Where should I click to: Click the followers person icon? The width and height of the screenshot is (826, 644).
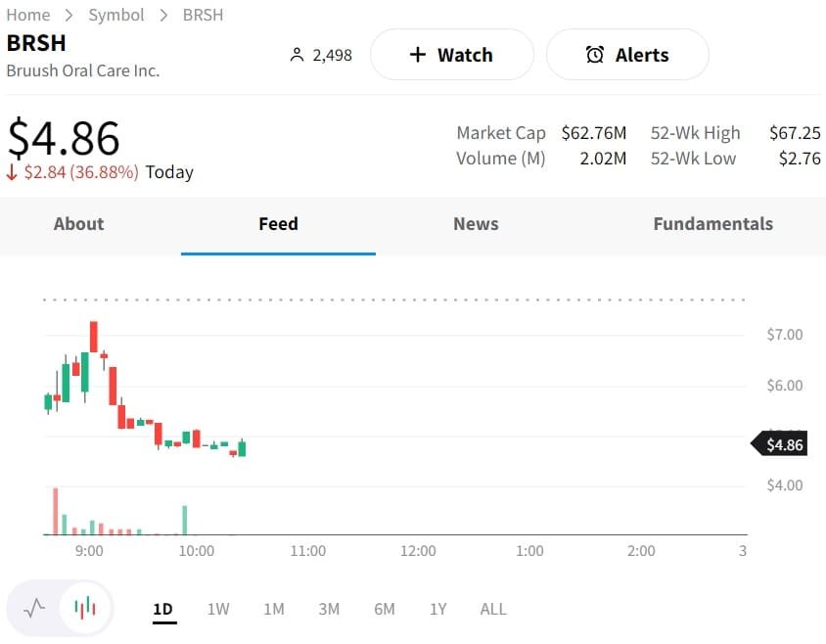click(298, 56)
